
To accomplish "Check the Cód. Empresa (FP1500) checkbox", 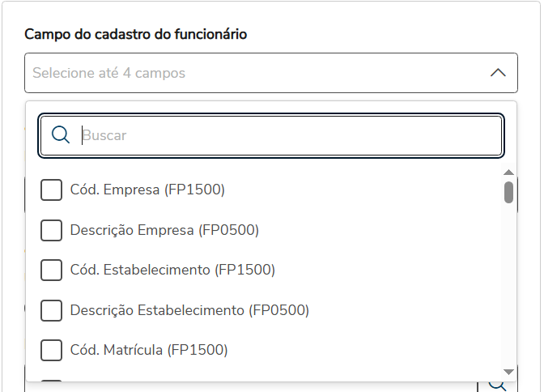I will (51, 190).
